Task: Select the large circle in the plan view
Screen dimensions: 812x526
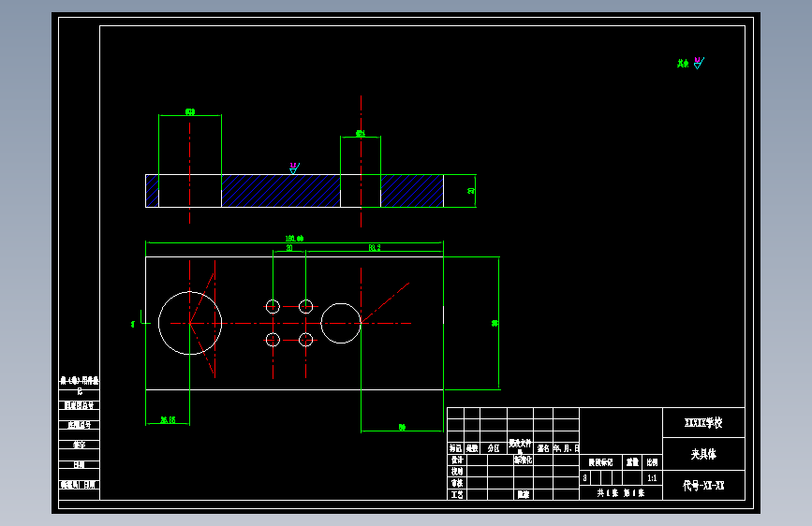Action: pos(190,323)
